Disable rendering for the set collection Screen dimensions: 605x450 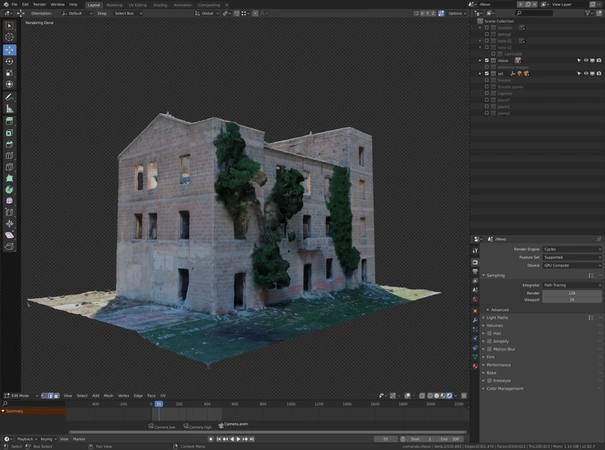click(599, 73)
